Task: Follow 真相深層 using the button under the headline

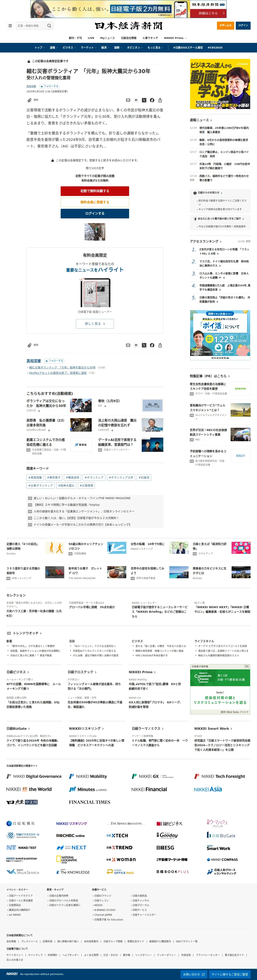Action: click(x=49, y=86)
